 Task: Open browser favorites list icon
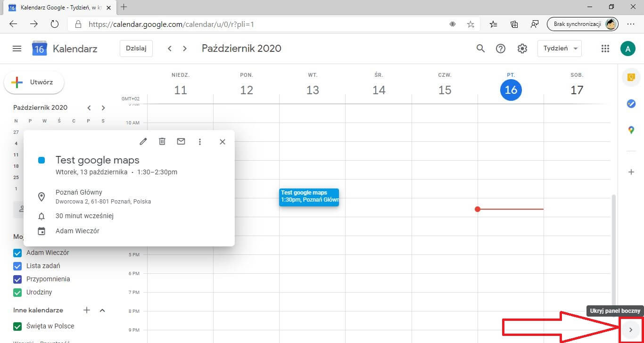(x=494, y=24)
